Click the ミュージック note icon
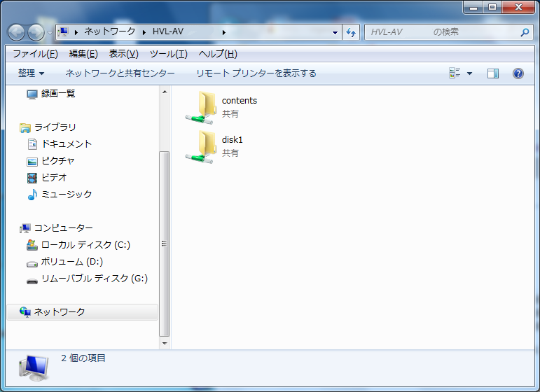 (32, 195)
